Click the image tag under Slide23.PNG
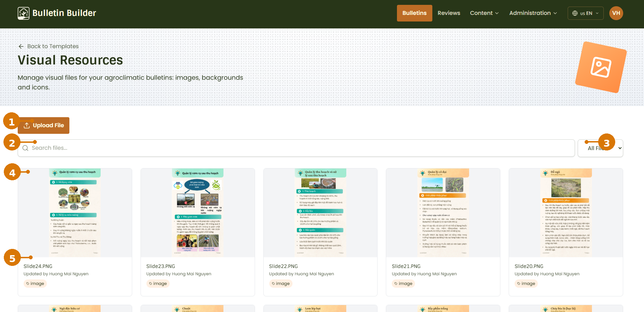 pos(158,284)
